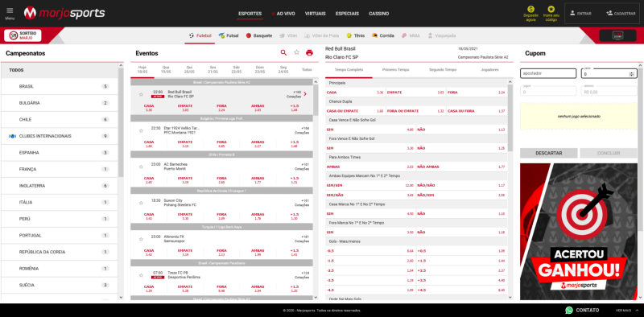Click the CONCLUIR button
644x317 pixels.
609,153
